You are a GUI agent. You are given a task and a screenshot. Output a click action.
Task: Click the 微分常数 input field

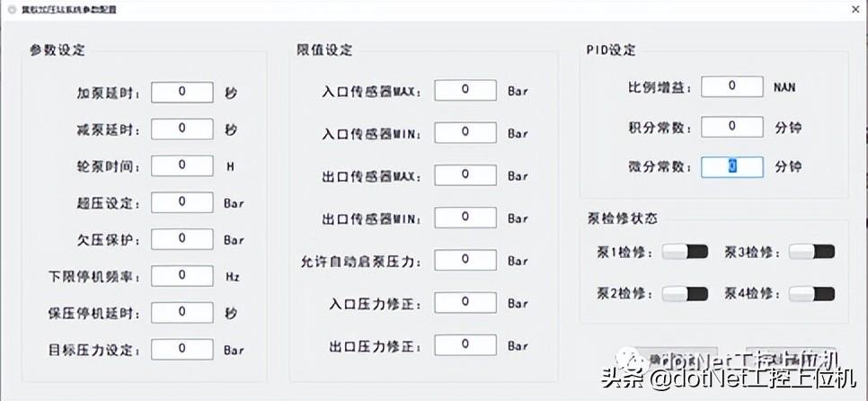pyautogui.click(x=732, y=166)
